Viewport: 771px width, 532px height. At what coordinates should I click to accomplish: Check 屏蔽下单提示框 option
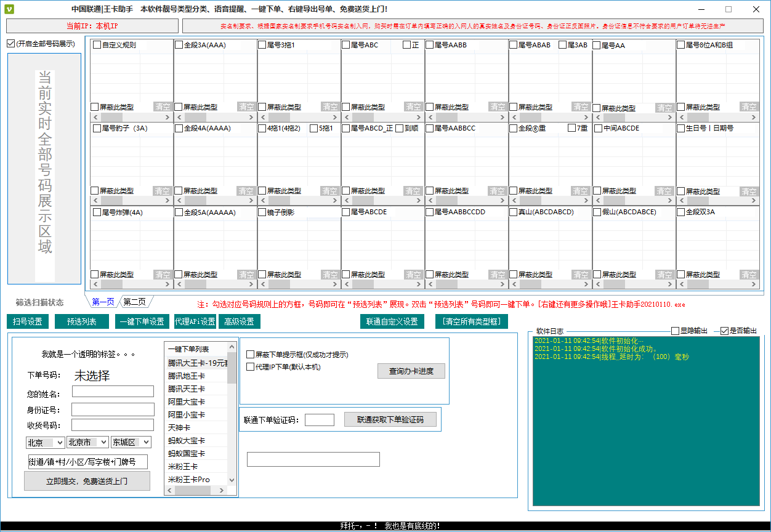(x=251, y=355)
